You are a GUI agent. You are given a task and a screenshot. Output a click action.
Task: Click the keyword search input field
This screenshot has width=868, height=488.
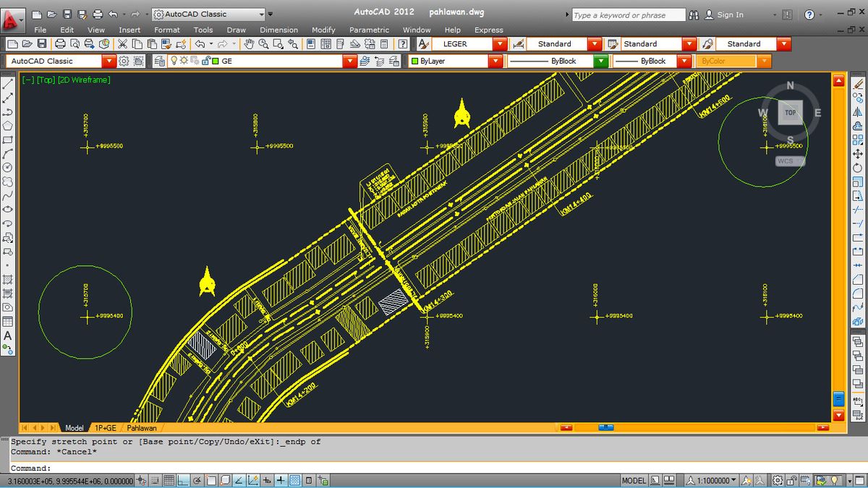click(x=629, y=14)
